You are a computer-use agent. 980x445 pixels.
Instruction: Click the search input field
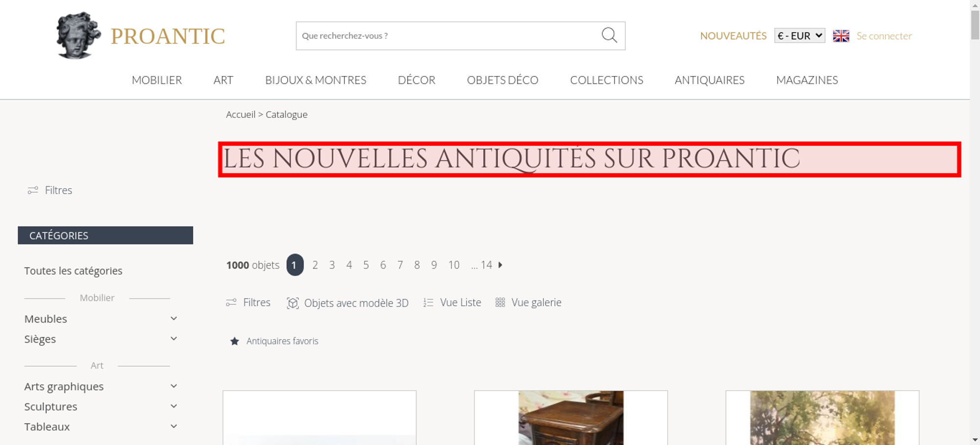point(448,36)
